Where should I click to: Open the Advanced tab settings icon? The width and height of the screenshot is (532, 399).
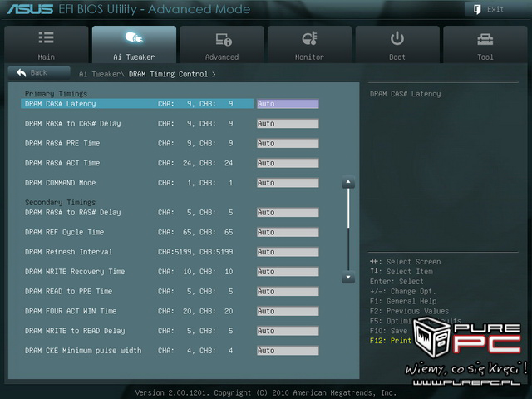(224, 39)
